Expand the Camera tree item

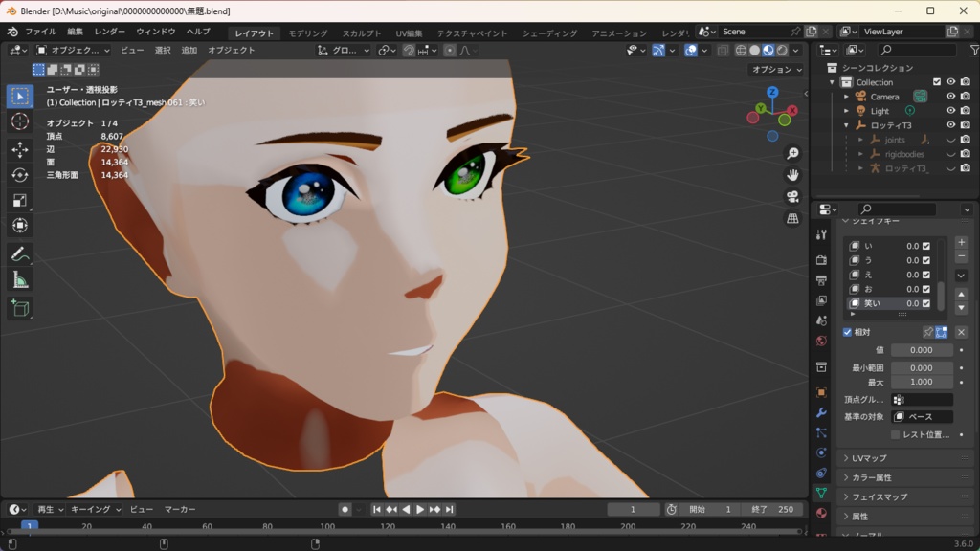coord(846,97)
